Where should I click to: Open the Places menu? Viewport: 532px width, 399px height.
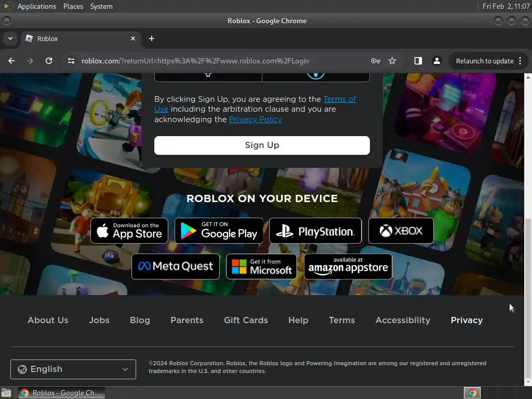click(73, 6)
